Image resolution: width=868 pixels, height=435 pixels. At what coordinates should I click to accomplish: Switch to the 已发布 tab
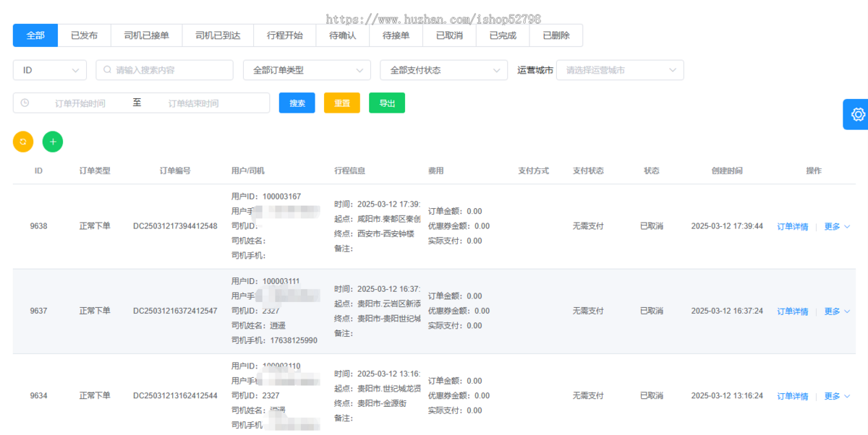click(84, 35)
